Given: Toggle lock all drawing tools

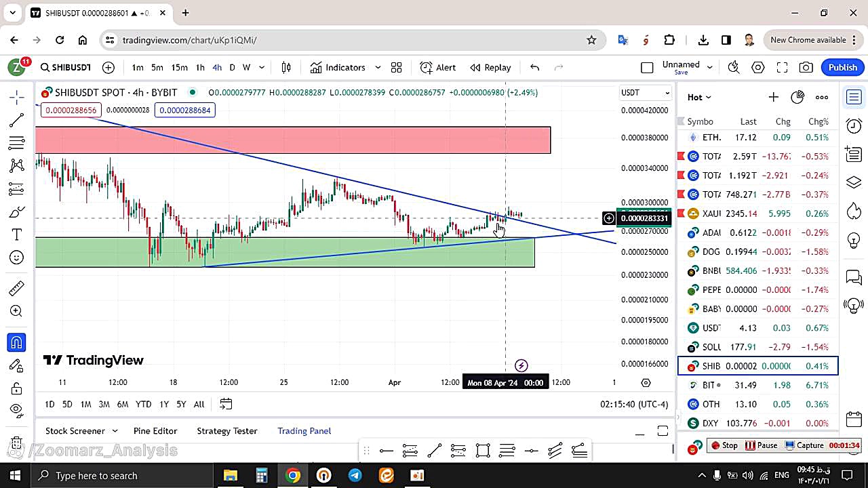Looking at the screenshot, I should pyautogui.click(x=17, y=389).
